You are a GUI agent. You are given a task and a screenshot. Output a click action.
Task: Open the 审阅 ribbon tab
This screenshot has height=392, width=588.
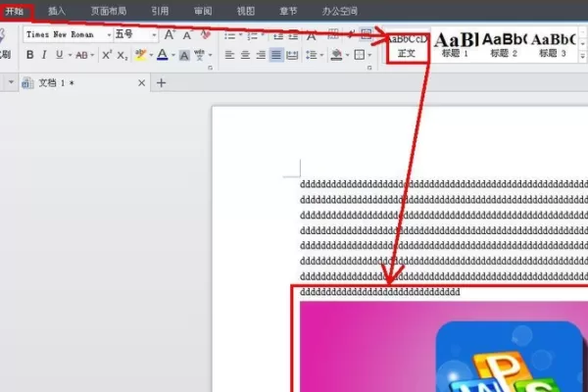203,11
